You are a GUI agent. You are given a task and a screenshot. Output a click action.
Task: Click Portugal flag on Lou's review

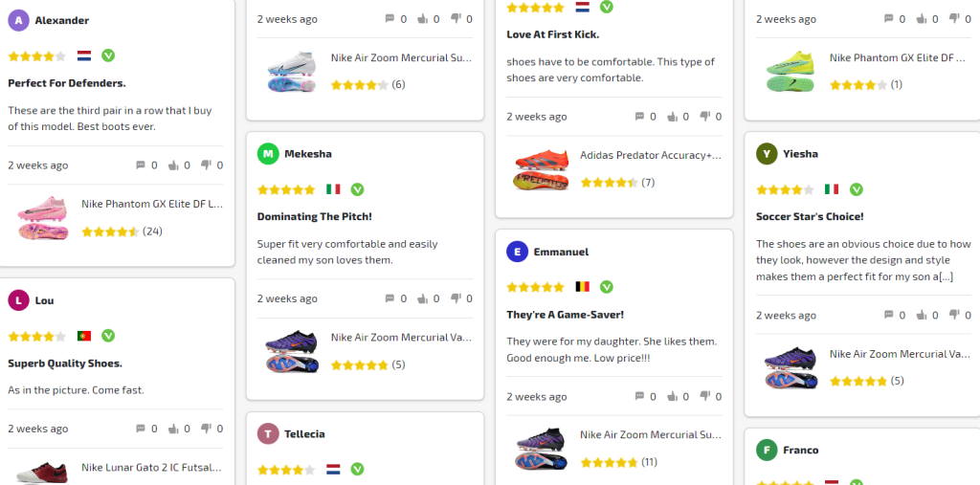(84, 336)
